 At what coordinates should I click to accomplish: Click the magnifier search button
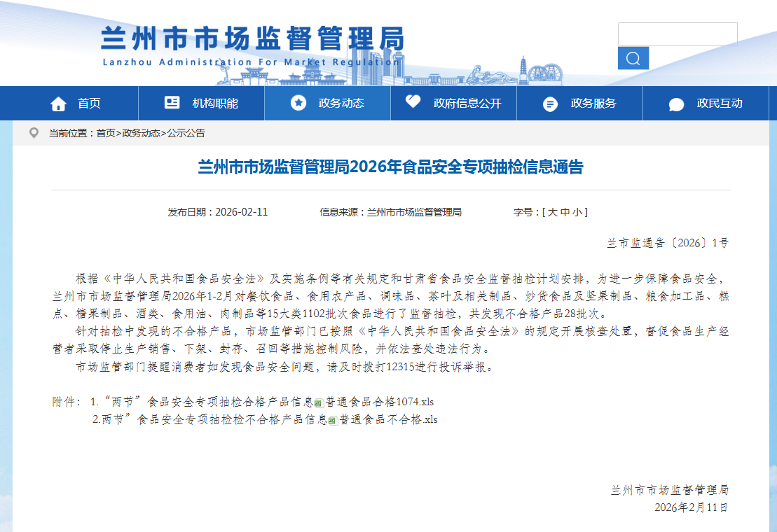633,58
